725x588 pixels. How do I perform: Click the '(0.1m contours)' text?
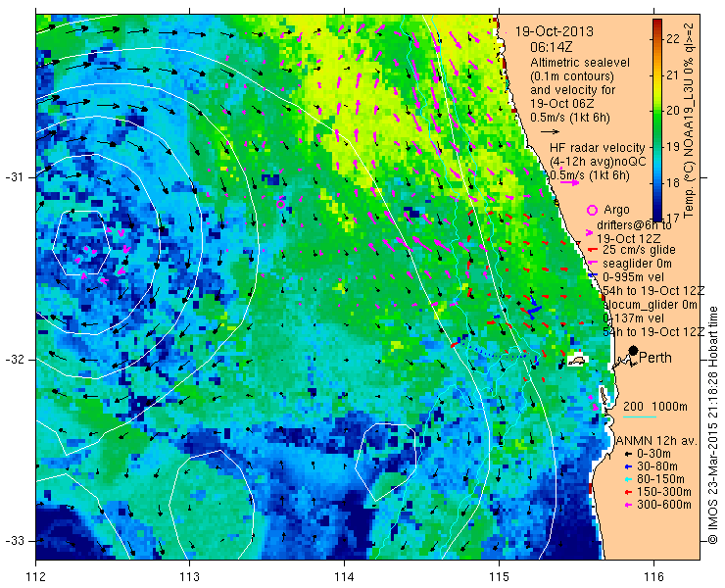coord(572,75)
